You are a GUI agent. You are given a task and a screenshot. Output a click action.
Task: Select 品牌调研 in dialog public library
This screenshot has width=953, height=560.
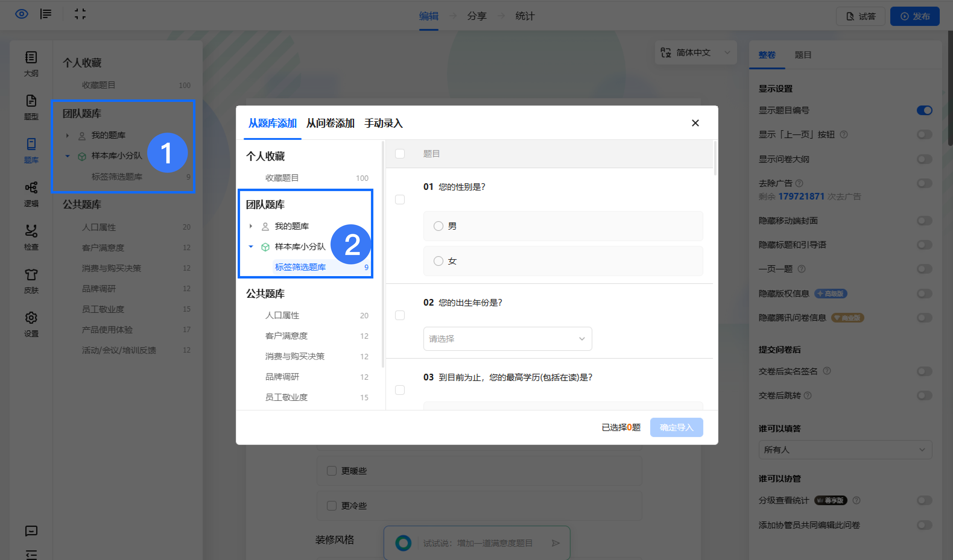point(282,377)
